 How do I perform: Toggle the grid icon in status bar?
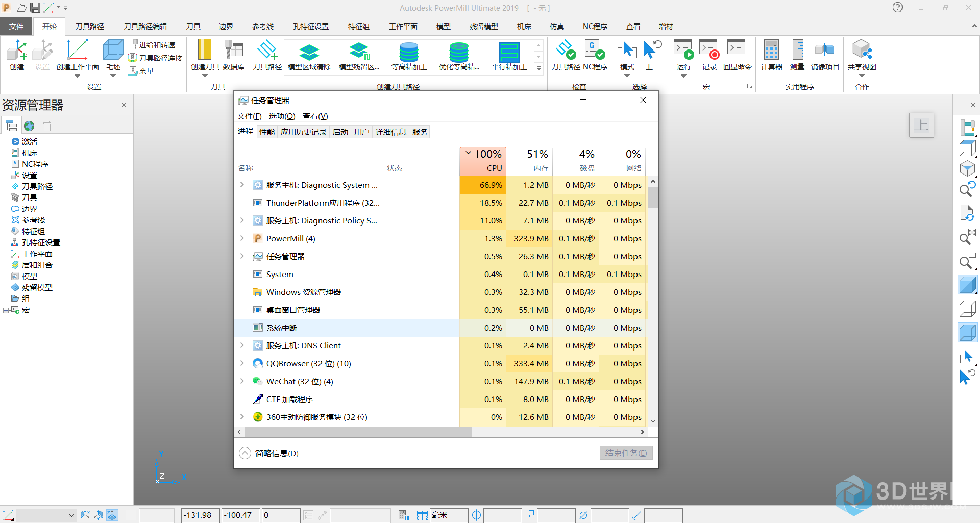[131, 515]
